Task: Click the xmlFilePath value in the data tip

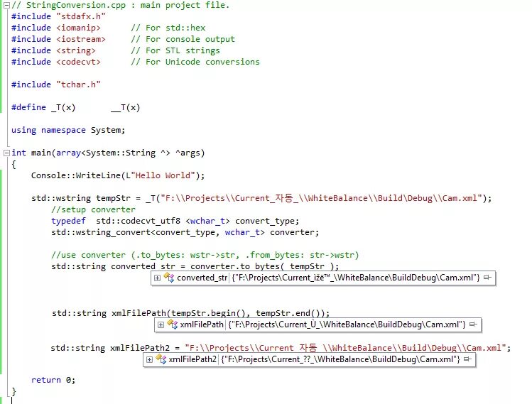Action: tap(347, 324)
